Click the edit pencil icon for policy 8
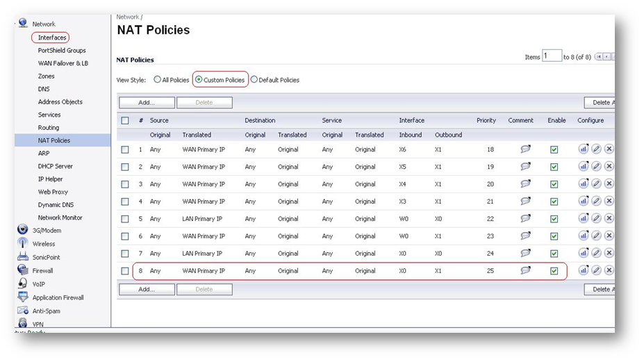The image size is (644, 362). (596, 270)
